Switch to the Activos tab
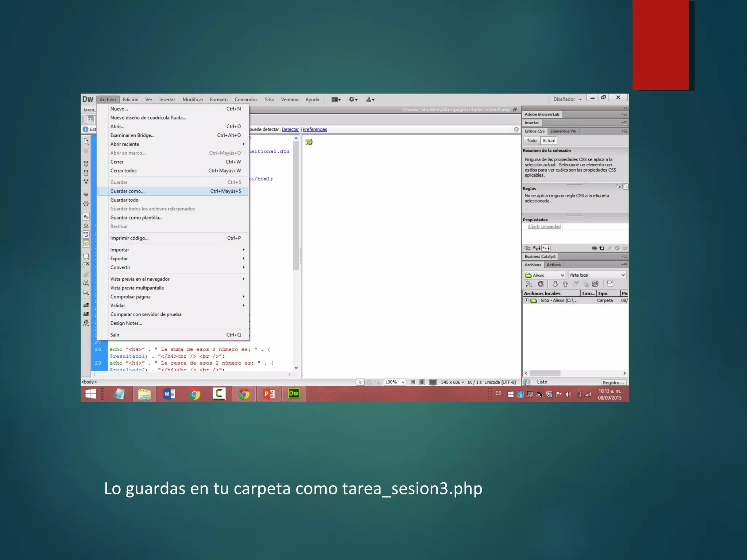 tap(554, 265)
